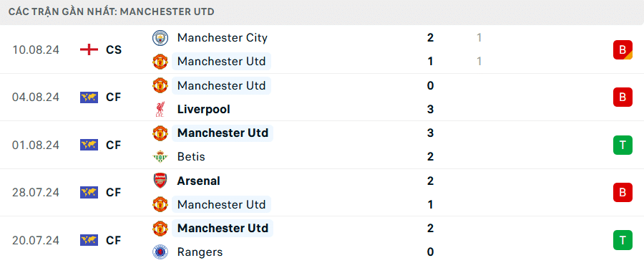This screenshot has height=263, width=644.
Task: Open the Liverpool team link
Action: (x=204, y=110)
